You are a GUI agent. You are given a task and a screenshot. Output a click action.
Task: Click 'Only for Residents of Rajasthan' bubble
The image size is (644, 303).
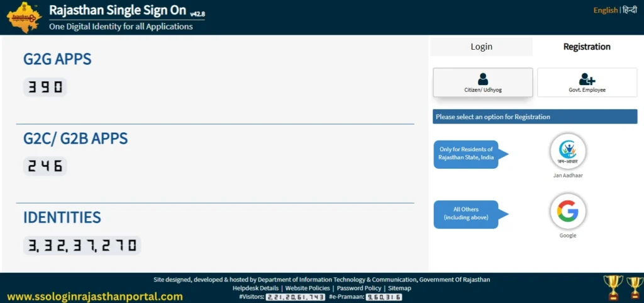pos(470,154)
